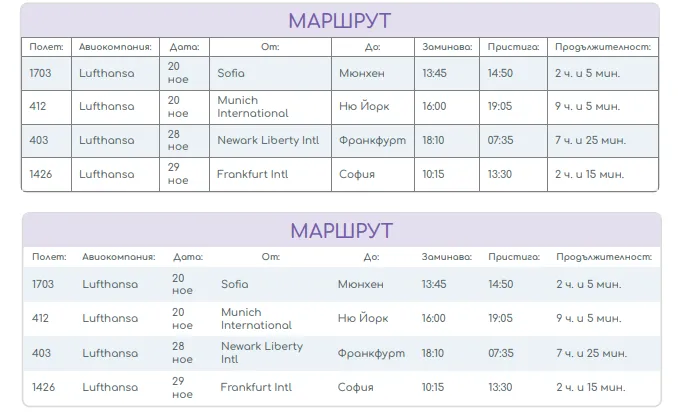Select Munich International cell in first table

[252, 107]
